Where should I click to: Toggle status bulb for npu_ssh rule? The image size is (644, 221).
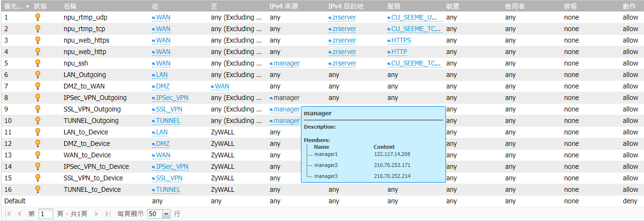[38, 63]
